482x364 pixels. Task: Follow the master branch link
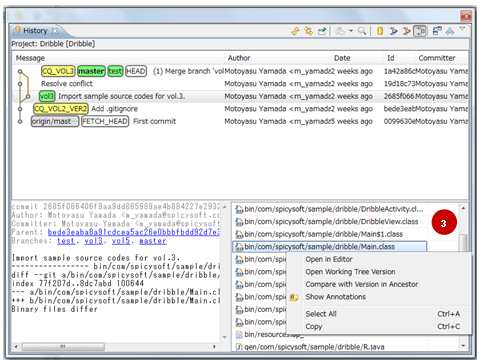pos(153,241)
